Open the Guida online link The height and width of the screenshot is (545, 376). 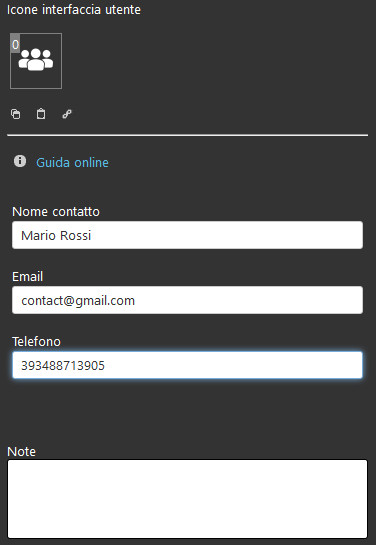(72, 162)
